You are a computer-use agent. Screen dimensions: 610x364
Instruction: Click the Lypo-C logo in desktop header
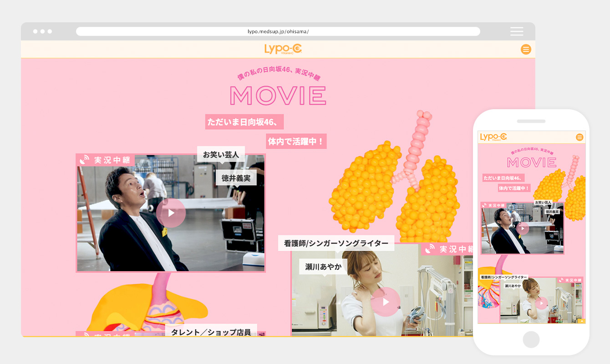(x=283, y=49)
